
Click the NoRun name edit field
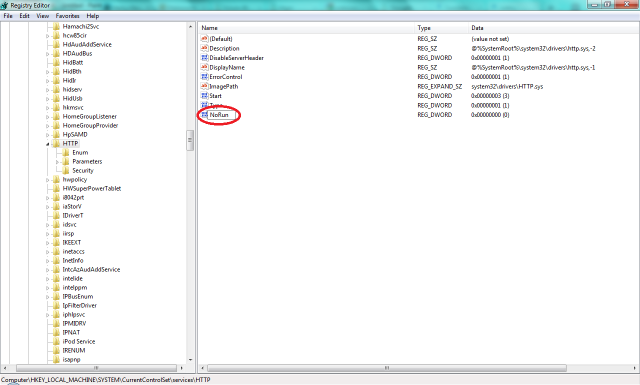[x=222, y=115]
